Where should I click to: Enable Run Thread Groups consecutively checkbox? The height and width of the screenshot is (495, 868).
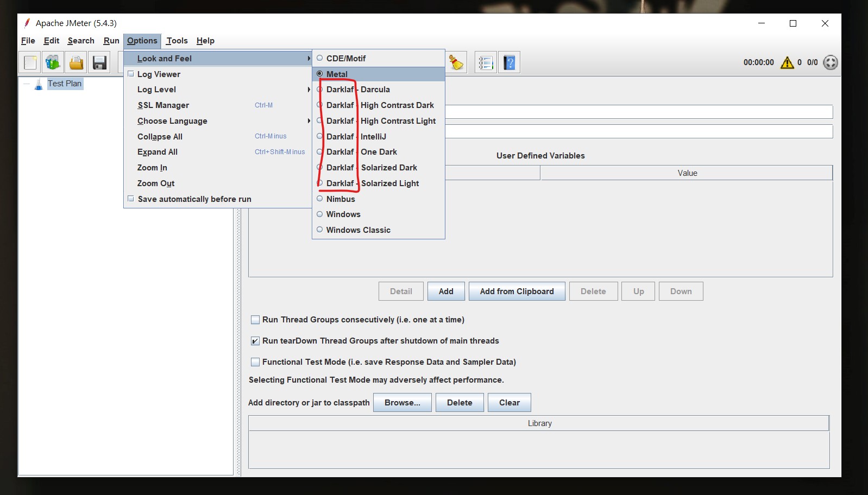pos(255,320)
